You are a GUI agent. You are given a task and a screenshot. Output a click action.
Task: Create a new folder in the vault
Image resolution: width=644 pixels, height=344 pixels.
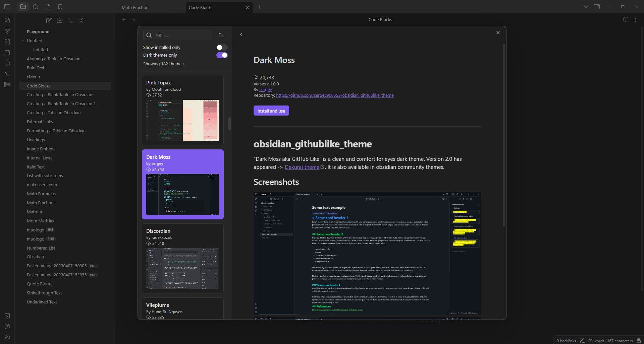(59, 20)
